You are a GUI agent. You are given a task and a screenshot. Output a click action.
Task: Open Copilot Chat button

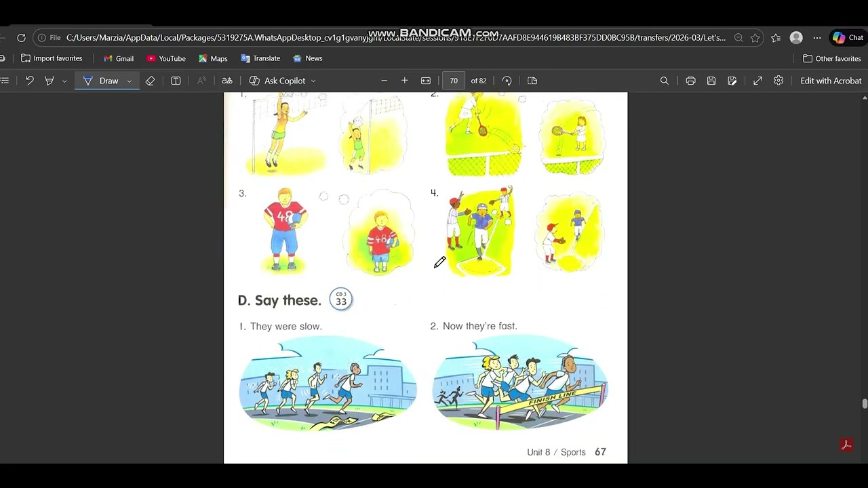tap(848, 38)
